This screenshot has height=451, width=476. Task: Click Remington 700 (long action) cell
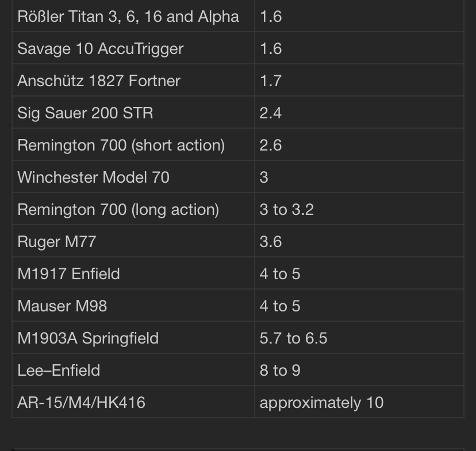click(118, 210)
